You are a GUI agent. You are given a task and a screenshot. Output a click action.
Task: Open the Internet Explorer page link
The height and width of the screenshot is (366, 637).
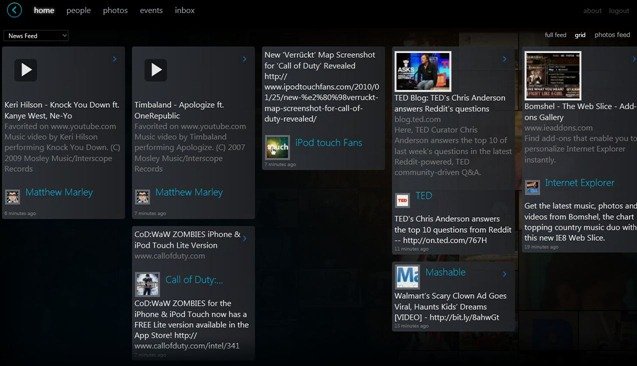pos(580,183)
